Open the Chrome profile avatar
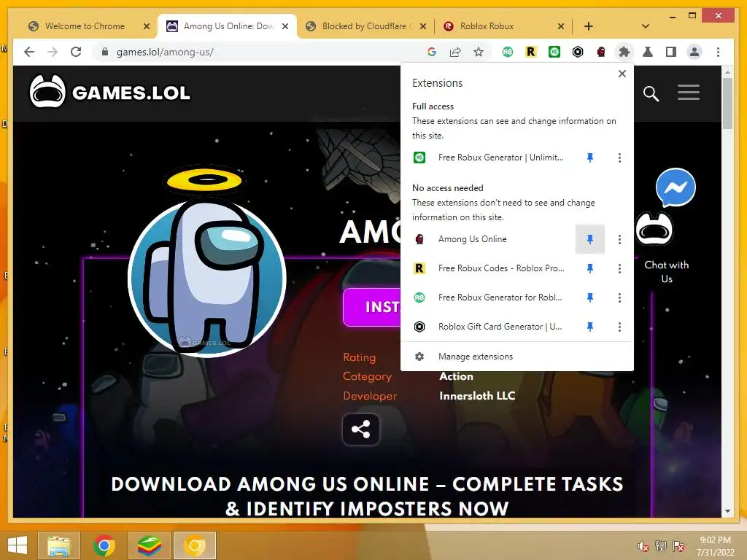This screenshot has height=560, width=747. 694,52
